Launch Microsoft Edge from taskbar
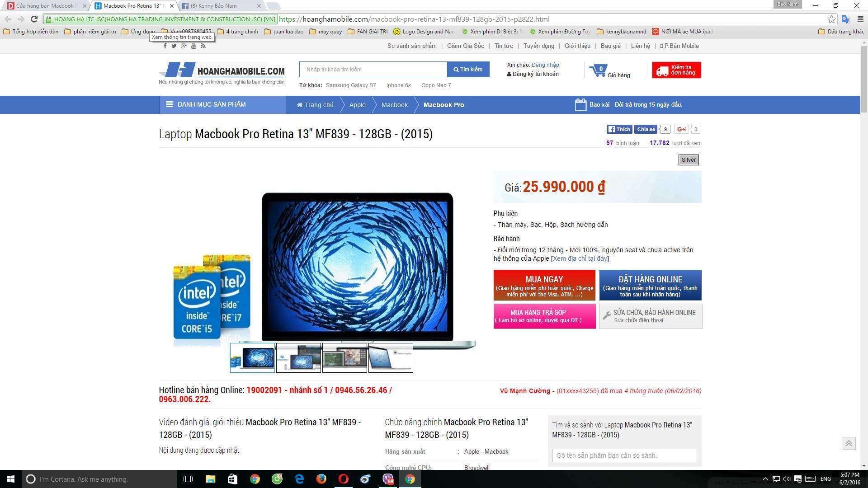 pos(299,479)
